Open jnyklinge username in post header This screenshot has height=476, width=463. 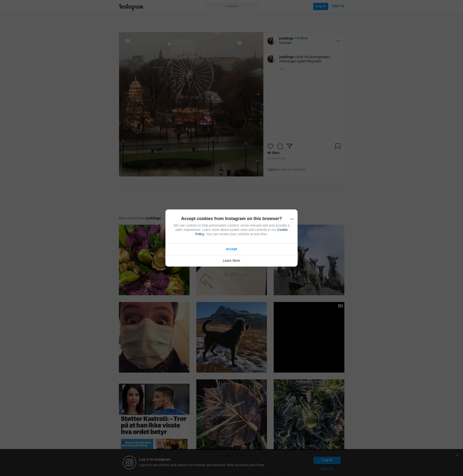click(286, 38)
